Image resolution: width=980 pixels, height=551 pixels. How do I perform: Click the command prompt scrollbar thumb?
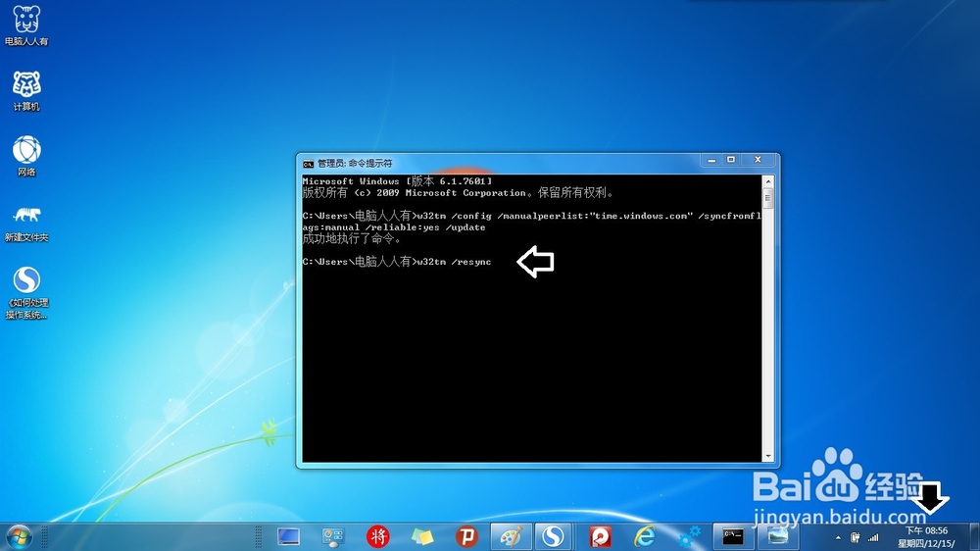tap(768, 198)
